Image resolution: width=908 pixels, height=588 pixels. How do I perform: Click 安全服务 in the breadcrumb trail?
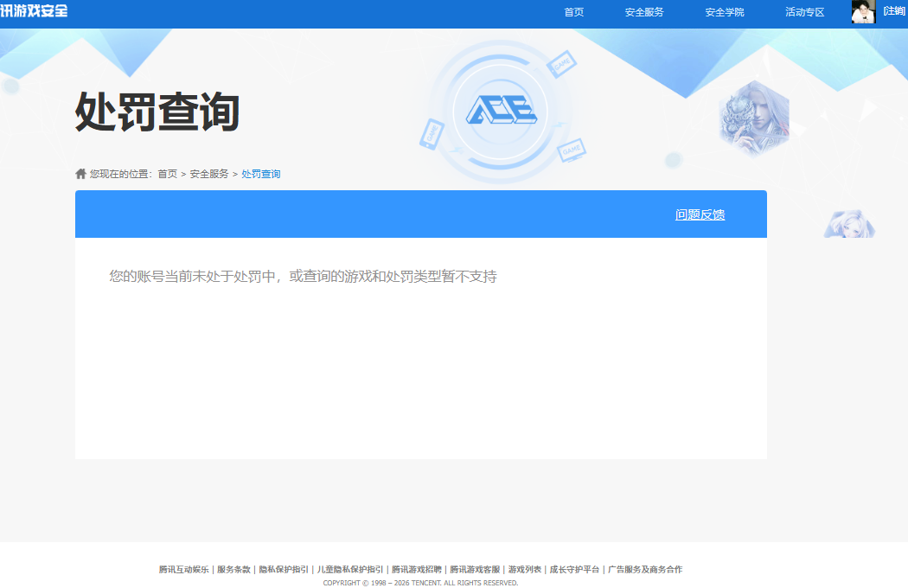pos(208,173)
